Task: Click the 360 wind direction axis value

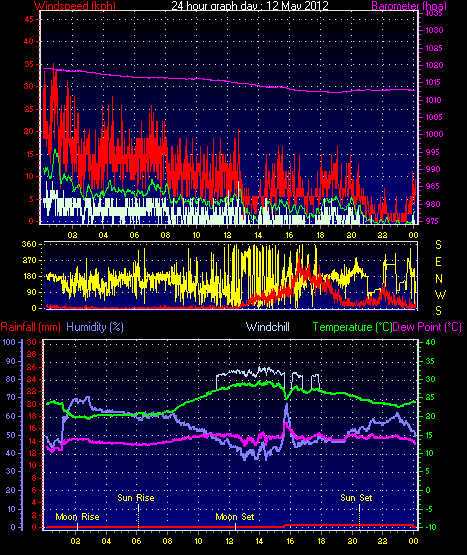Action: (x=29, y=244)
